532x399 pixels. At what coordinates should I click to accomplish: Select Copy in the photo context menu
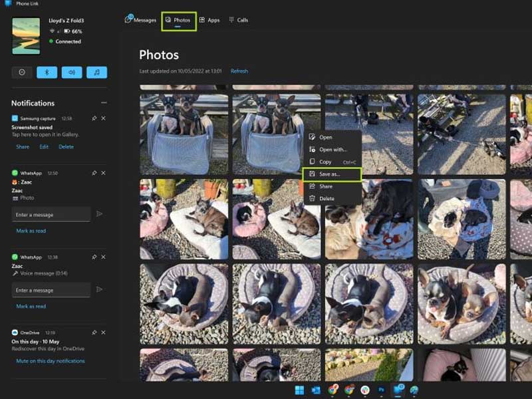(332, 162)
